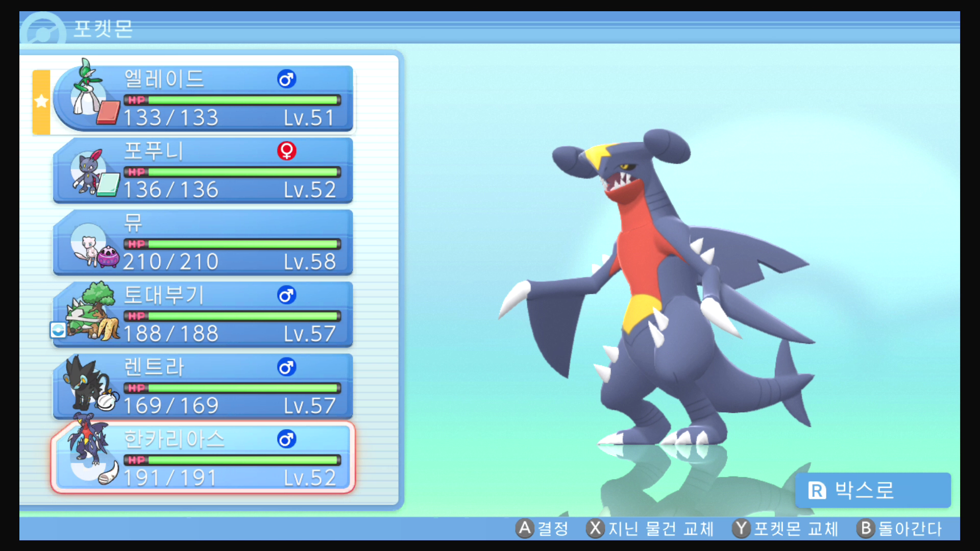
Task: Select the 토대부기 party slot
Action: tap(203, 314)
